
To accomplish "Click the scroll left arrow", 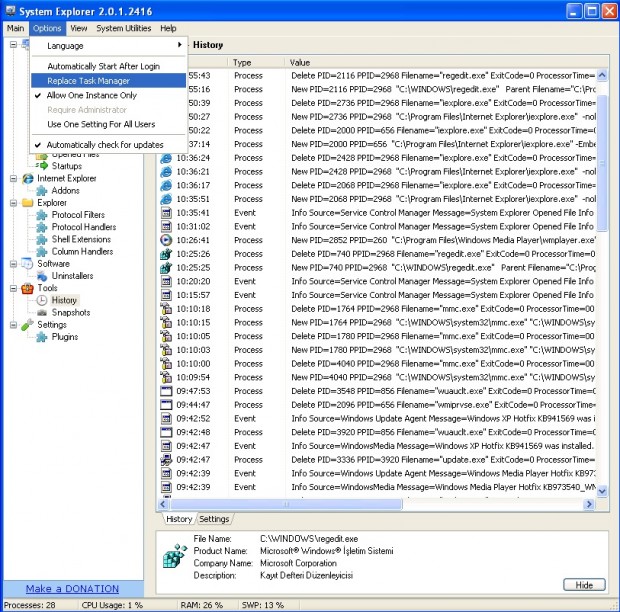I will (163, 504).
